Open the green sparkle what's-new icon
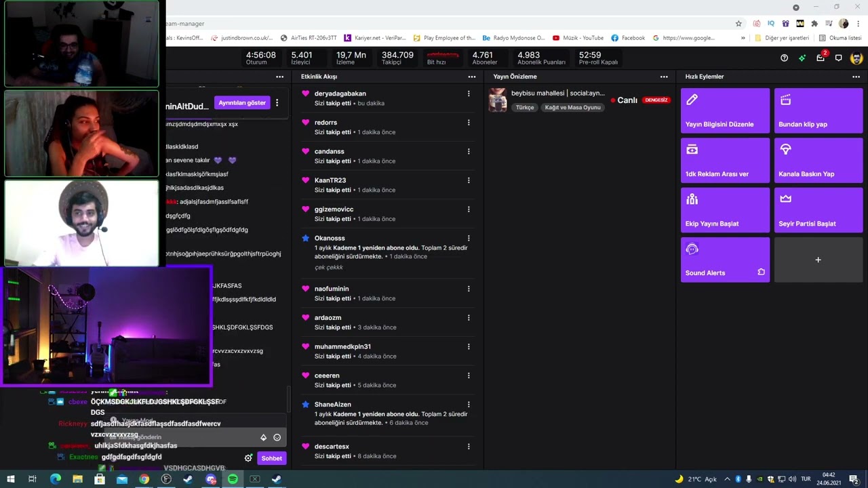868x488 pixels. point(802,58)
